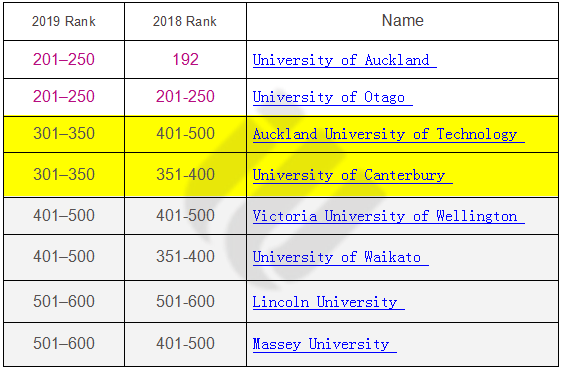Open the University of Auckland link
Viewport: 562px width, 371px height.
click(x=344, y=60)
